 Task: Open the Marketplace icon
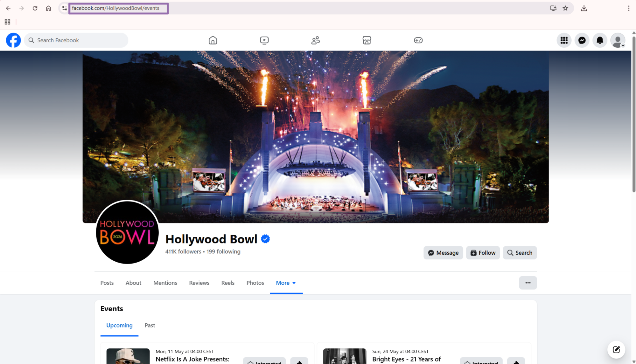pyautogui.click(x=367, y=40)
